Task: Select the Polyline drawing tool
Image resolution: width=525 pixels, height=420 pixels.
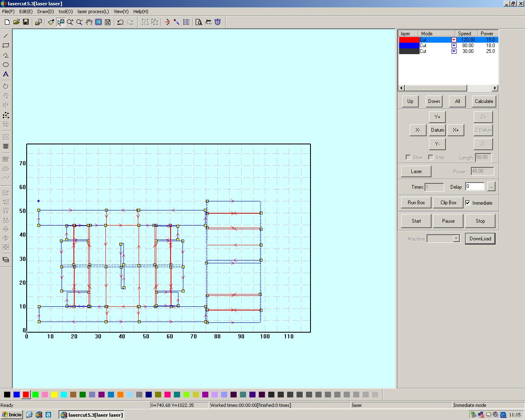Action: tap(6, 55)
